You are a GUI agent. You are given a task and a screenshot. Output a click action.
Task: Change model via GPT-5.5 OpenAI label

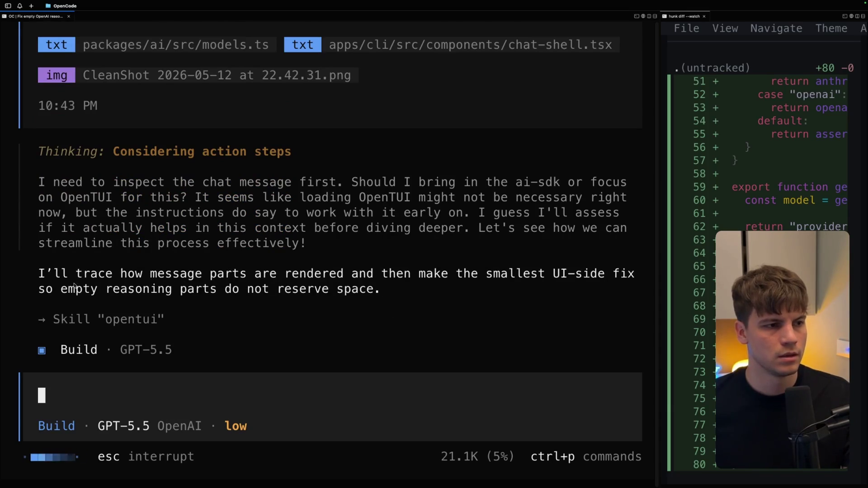(150, 426)
